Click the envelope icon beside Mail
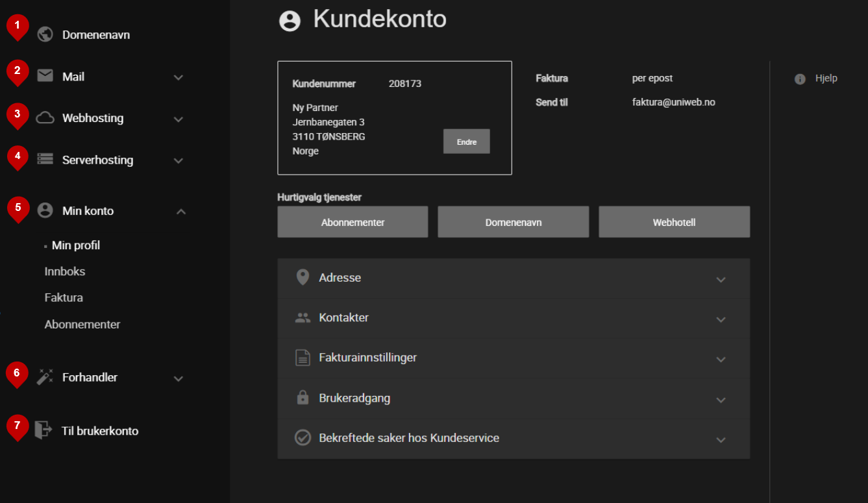The height and width of the screenshot is (503, 868). 45,76
